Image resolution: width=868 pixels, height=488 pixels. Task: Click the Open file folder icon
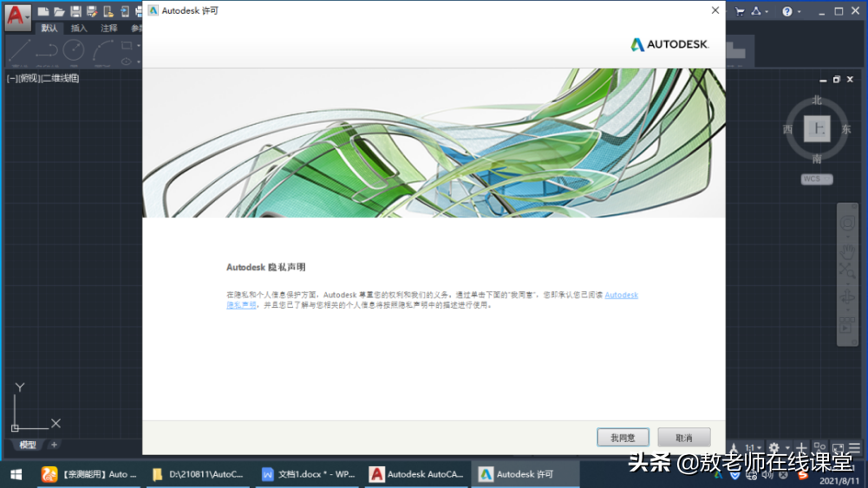[x=59, y=11]
